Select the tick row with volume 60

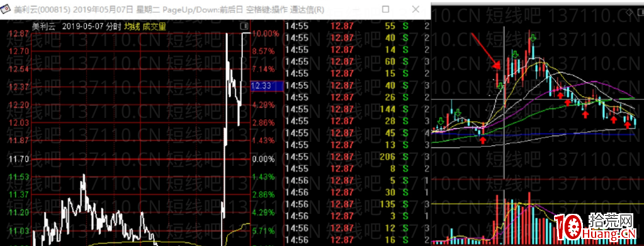coord(358,62)
